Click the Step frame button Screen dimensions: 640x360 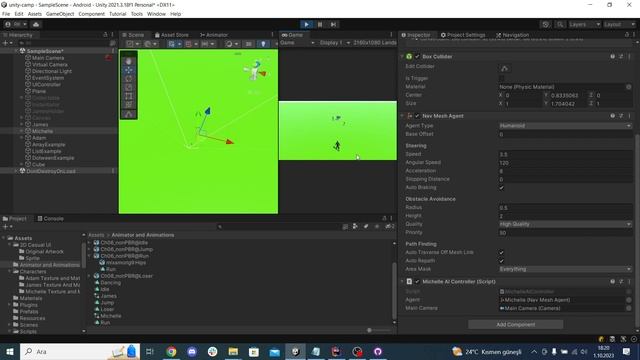click(333, 24)
